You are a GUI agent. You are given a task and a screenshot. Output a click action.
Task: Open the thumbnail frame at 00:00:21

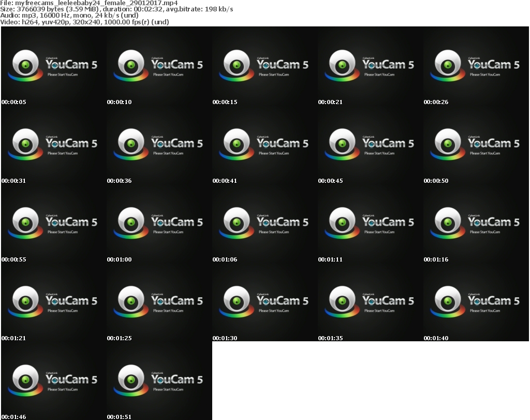[x=371, y=66]
